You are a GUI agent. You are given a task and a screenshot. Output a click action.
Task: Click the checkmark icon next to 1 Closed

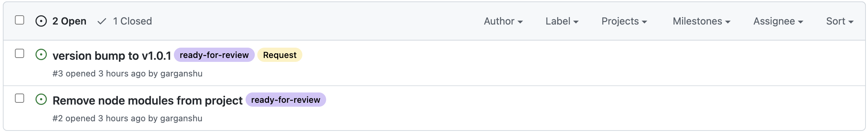pos(102,21)
